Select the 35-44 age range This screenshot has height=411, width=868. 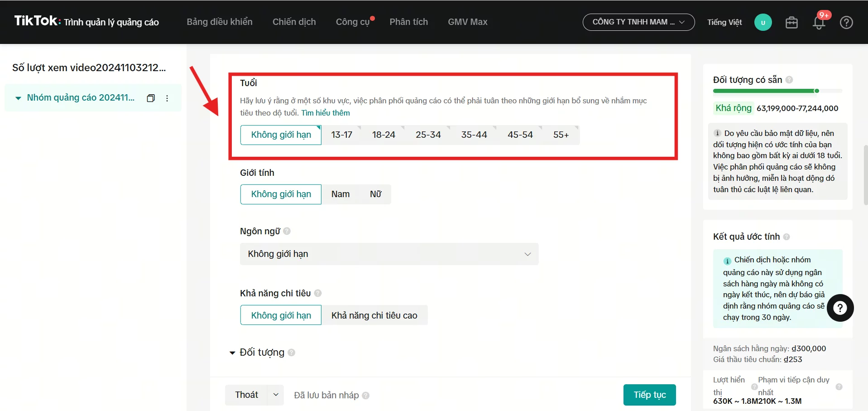point(474,135)
